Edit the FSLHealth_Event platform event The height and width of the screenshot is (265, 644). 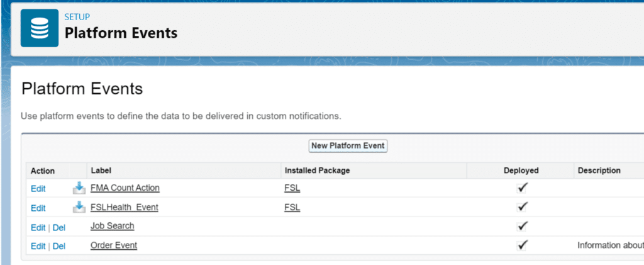coord(38,208)
